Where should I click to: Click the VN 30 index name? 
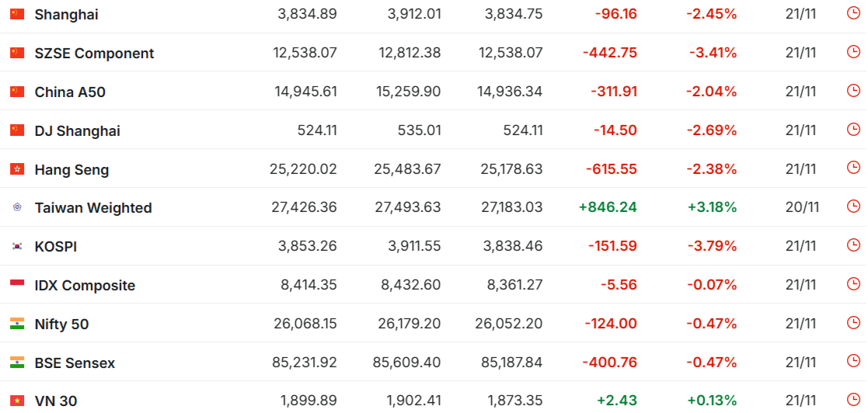tap(56, 401)
